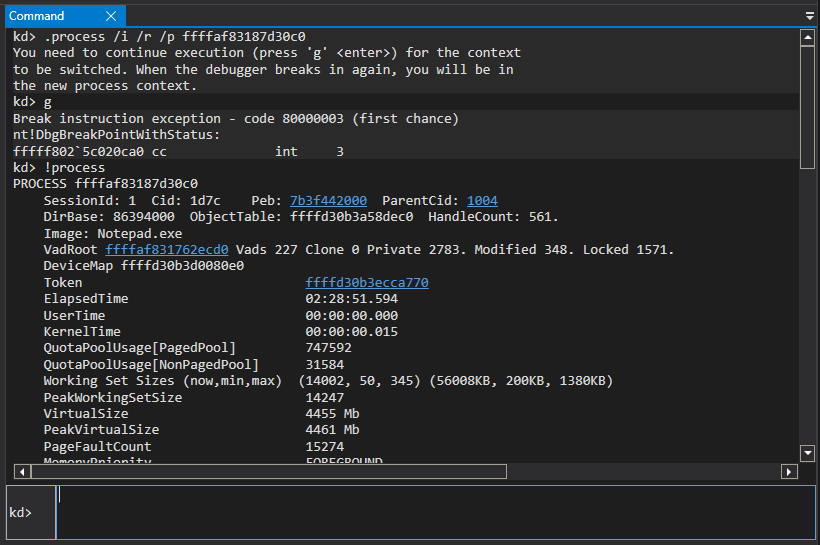Viewport: 820px width, 545px height.
Task: Open the window options dropdown arrow
Action: [x=810, y=16]
